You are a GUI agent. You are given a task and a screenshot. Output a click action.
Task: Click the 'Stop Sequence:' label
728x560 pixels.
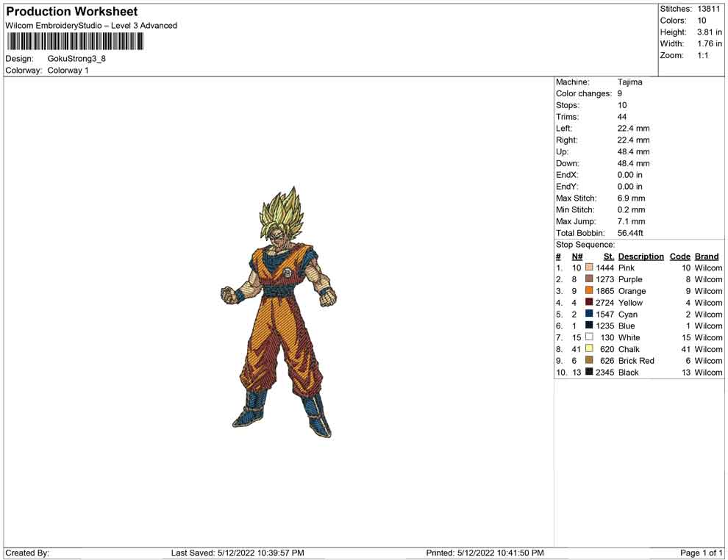pyautogui.click(x=585, y=245)
